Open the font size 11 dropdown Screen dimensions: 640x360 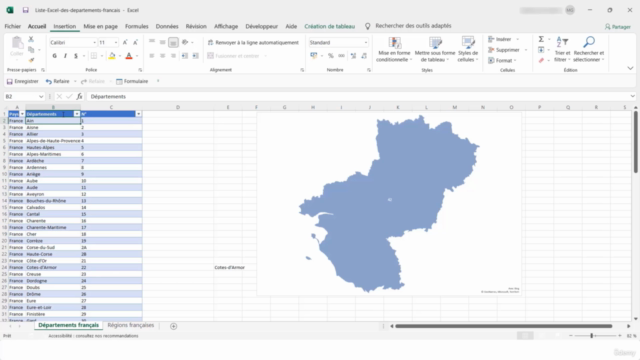[x=116, y=42]
